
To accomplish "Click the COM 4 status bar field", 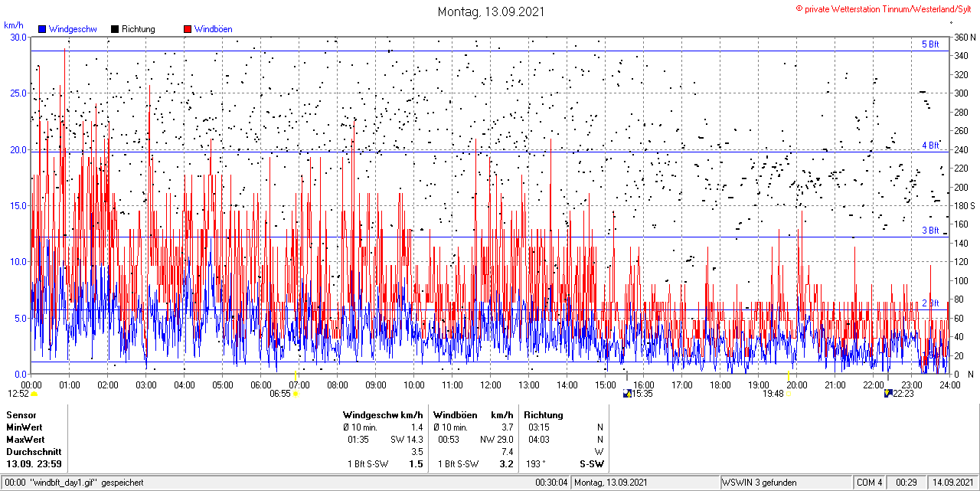I will tap(870, 483).
